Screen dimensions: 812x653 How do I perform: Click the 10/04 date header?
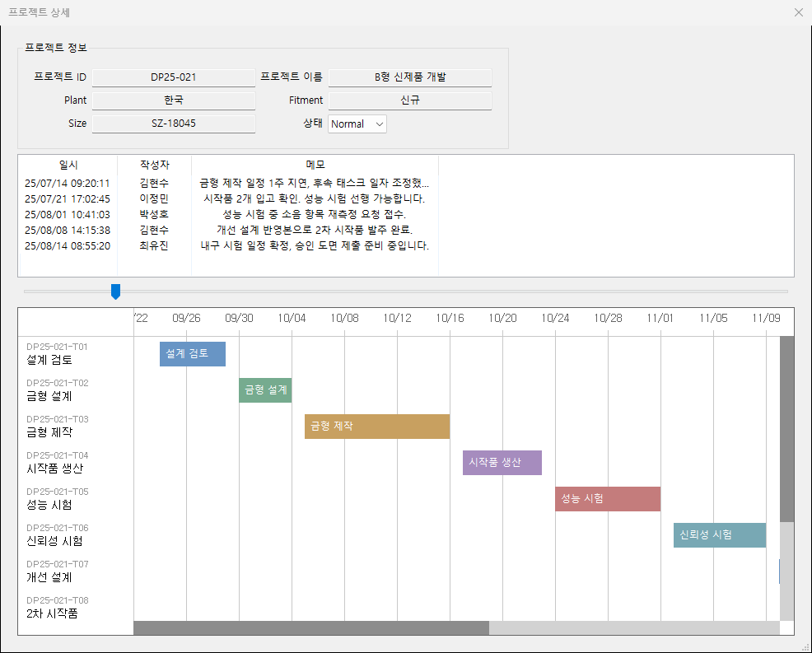[x=292, y=318]
